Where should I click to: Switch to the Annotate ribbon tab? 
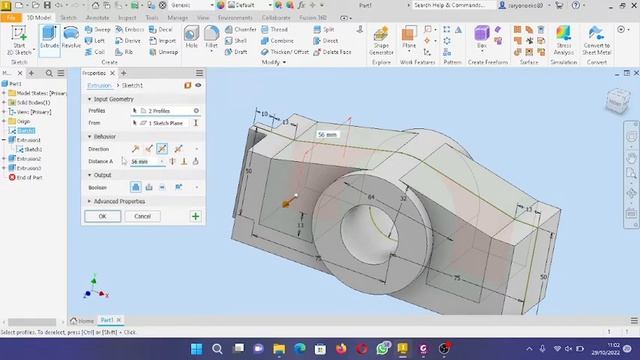97,18
